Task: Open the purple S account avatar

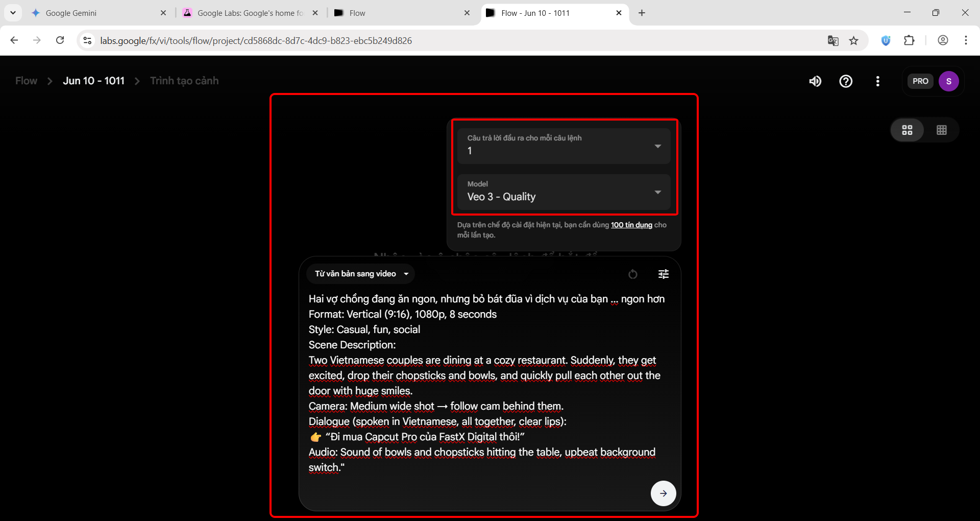Action: [x=949, y=81]
